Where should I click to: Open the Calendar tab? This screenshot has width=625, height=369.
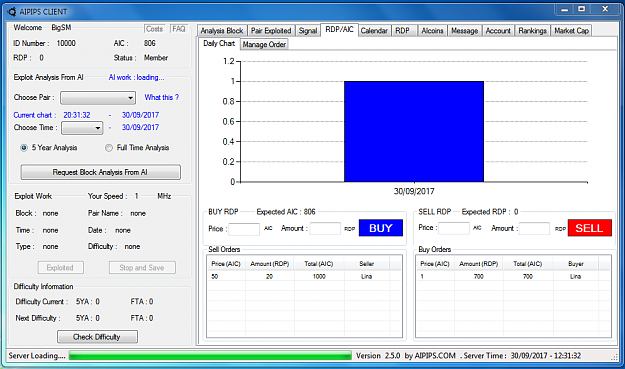tap(374, 31)
